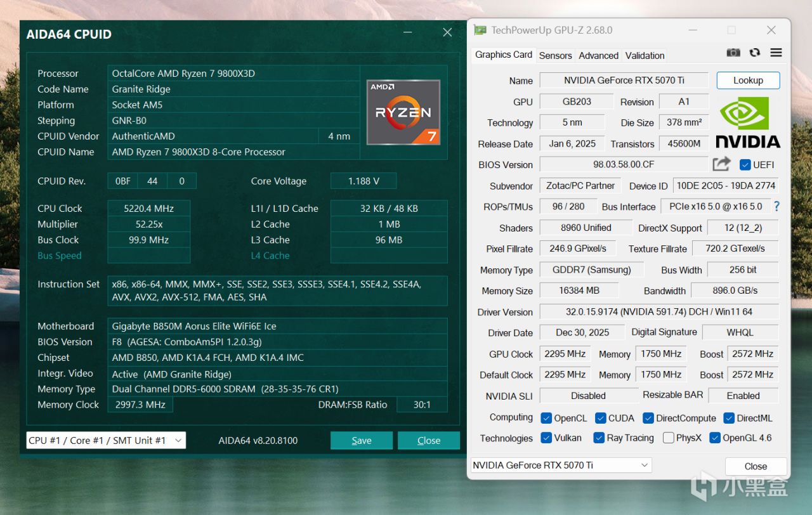Image resolution: width=812 pixels, height=515 pixels.
Task: Click the Stepping value GNR-B0
Action: pyautogui.click(x=233, y=121)
